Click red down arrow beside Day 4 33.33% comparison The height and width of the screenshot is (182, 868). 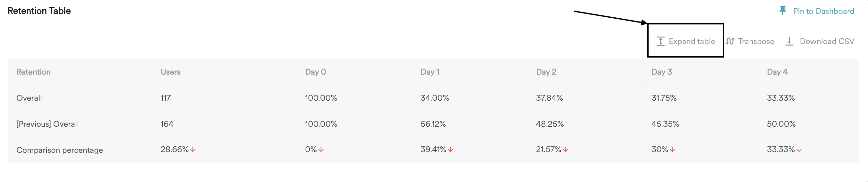click(x=799, y=149)
